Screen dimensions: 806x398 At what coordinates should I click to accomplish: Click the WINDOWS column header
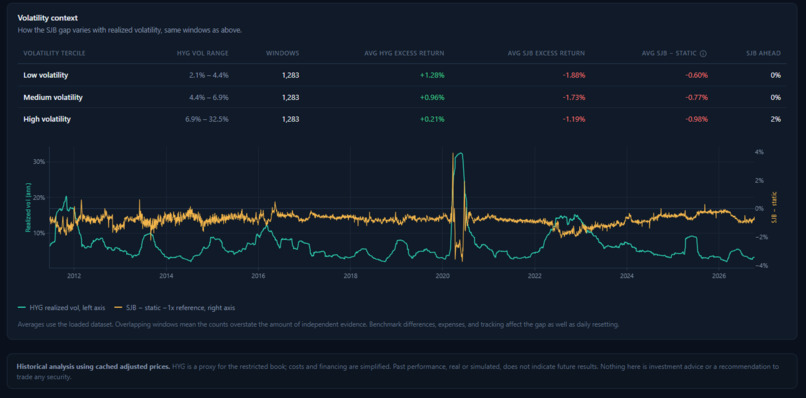[x=282, y=53]
